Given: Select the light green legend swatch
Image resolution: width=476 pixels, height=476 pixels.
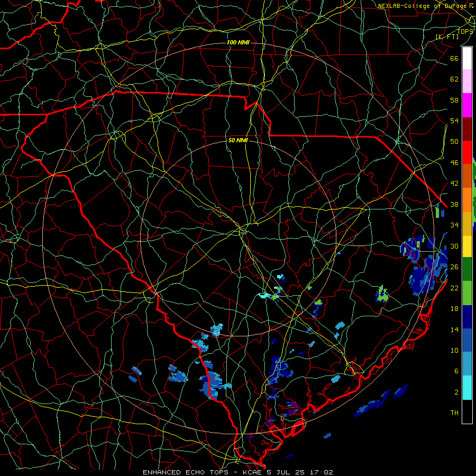Looking at the screenshot, I should 467,293.
